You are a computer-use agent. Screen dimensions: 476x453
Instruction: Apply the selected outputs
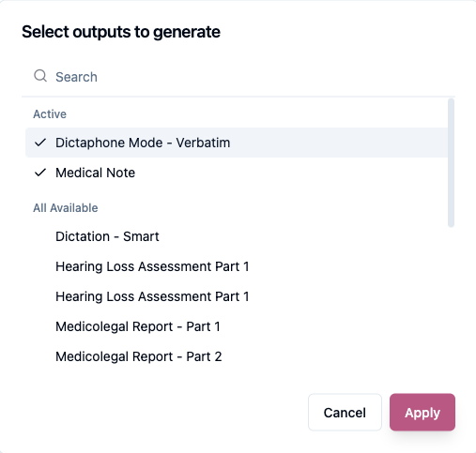(x=422, y=413)
